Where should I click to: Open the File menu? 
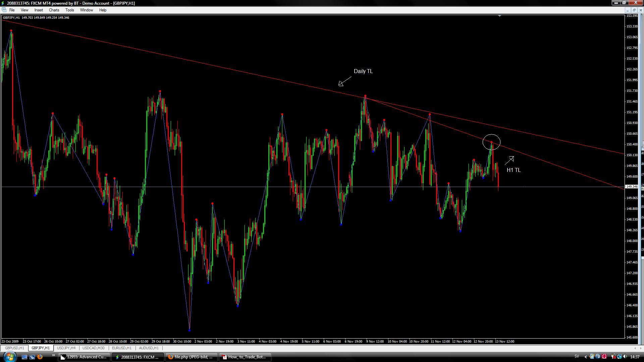[12, 10]
